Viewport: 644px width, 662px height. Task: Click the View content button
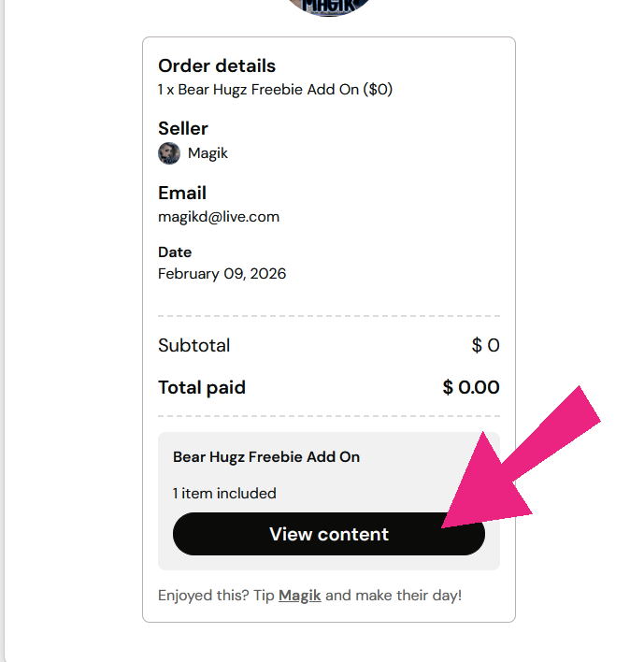click(x=328, y=534)
